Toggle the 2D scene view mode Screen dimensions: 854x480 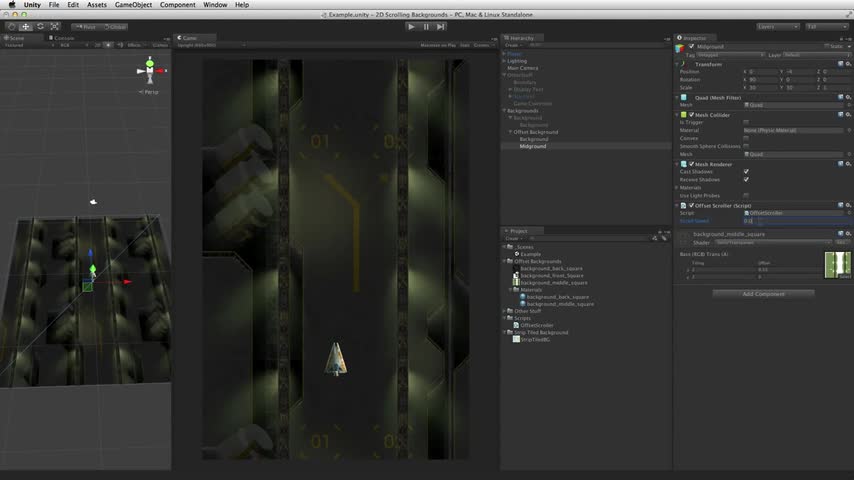(97, 45)
